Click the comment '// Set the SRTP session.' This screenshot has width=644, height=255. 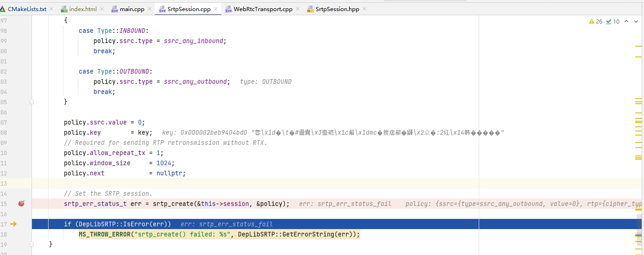(x=108, y=193)
